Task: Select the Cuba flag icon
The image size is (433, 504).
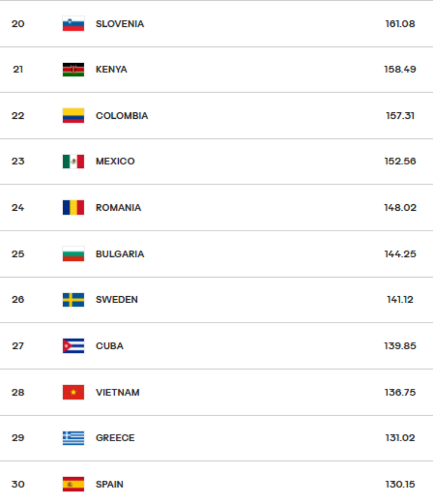Action: [73, 346]
